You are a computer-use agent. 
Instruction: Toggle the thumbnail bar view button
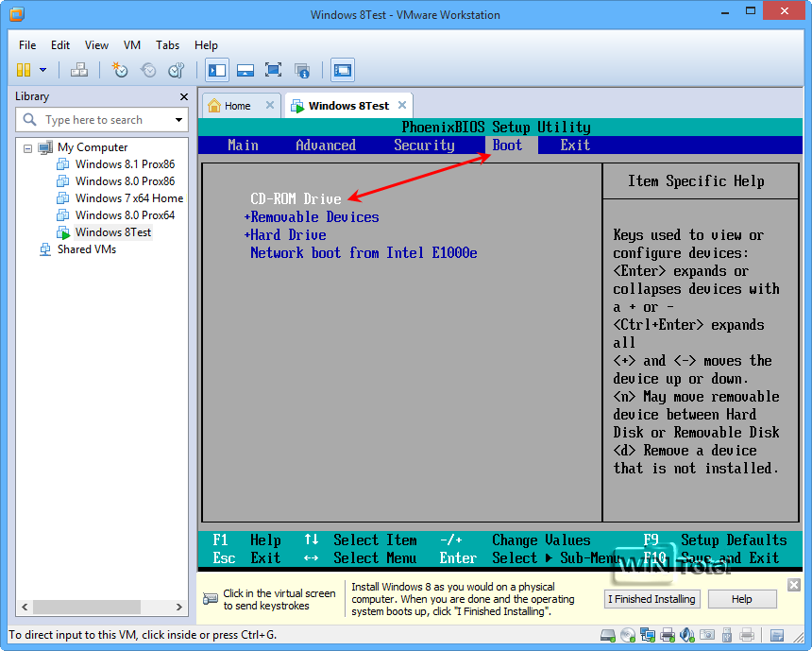pos(245,70)
